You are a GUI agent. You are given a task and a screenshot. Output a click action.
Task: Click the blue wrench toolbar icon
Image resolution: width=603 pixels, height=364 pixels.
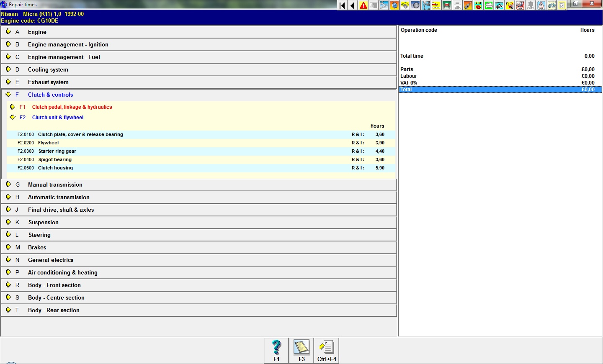tap(384, 5)
